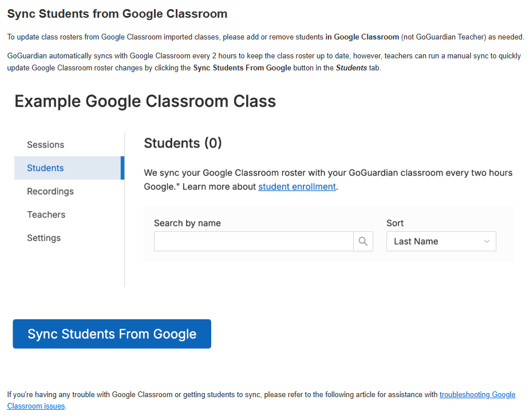
Task: Click Sync Students From Google button
Action: [112, 334]
